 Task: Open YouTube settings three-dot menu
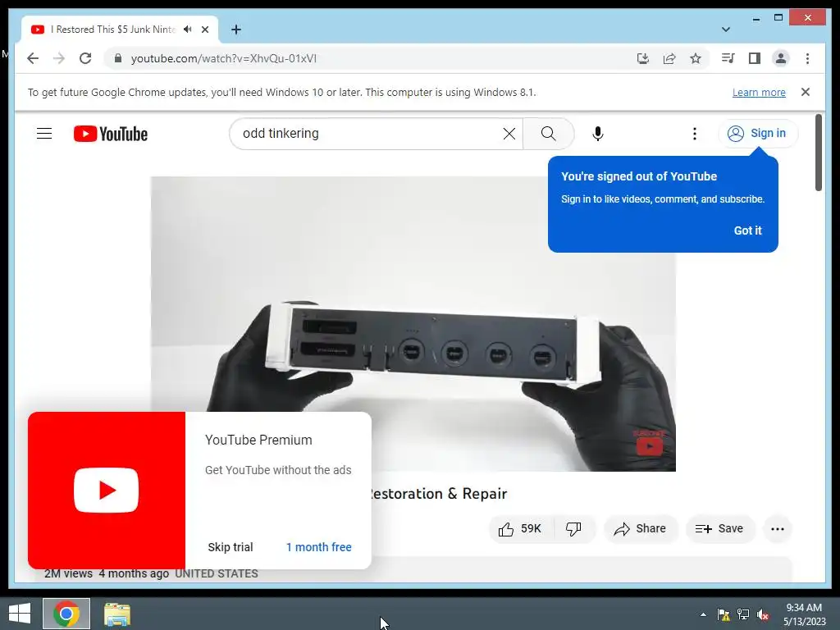pyautogui.click(x=694, y=134)
